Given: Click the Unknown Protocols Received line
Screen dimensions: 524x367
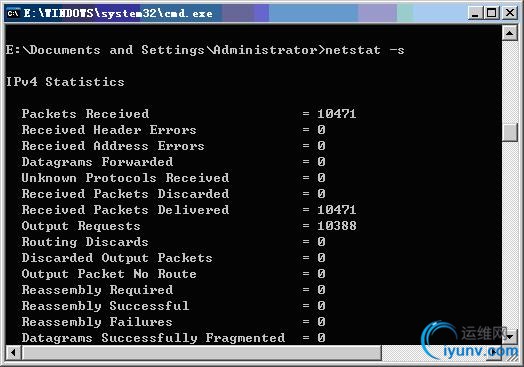Looking at the screenshot, I should (174, 178).
